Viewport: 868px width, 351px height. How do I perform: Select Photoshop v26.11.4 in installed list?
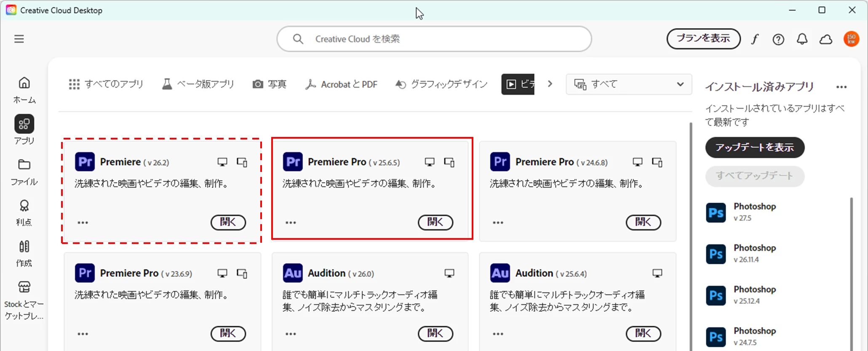[741, 254]
